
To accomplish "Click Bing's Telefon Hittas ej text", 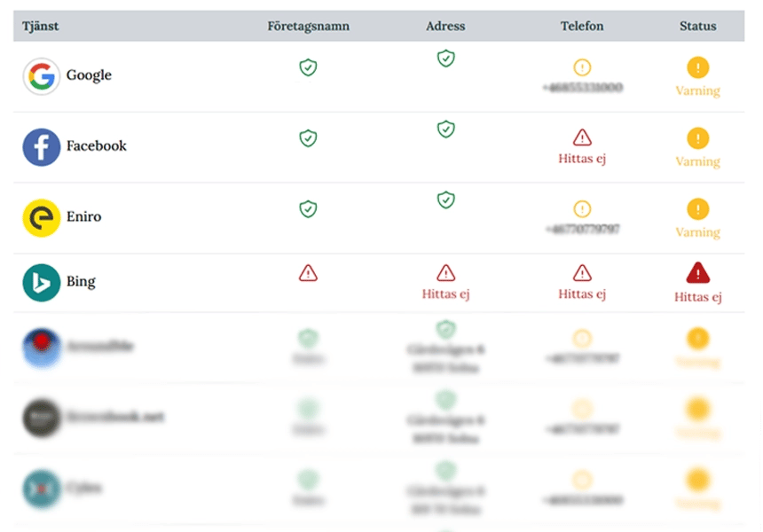I will 582,294.
